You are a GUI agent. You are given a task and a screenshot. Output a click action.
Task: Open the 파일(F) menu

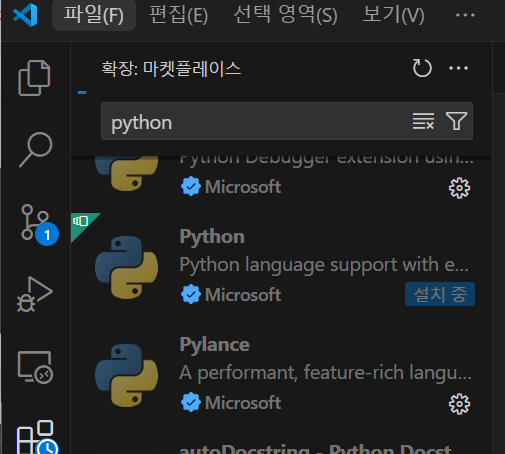94,15
